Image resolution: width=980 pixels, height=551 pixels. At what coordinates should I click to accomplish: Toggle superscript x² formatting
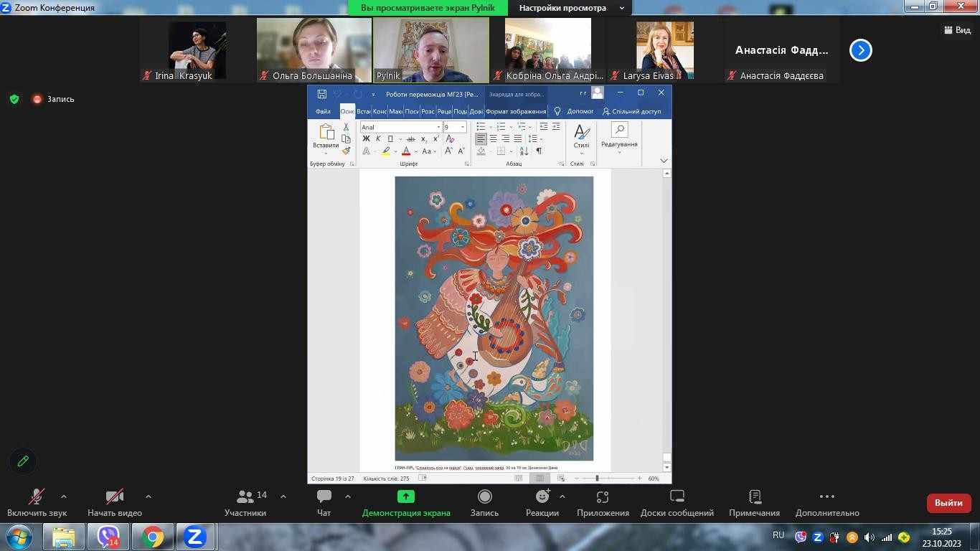point(435,139)
